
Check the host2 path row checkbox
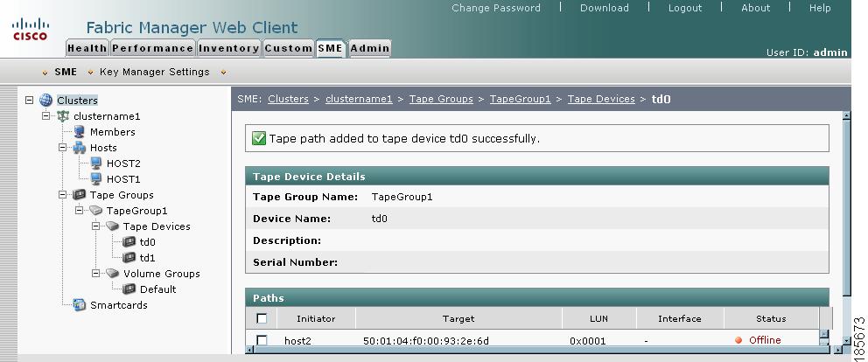(262, 340)
